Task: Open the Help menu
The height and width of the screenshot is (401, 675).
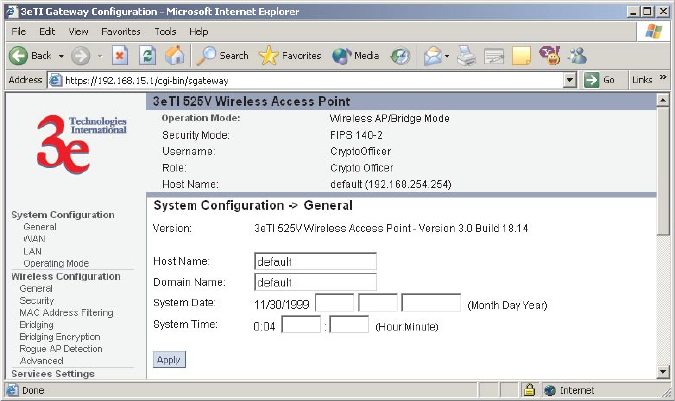Action: (198, 31)
